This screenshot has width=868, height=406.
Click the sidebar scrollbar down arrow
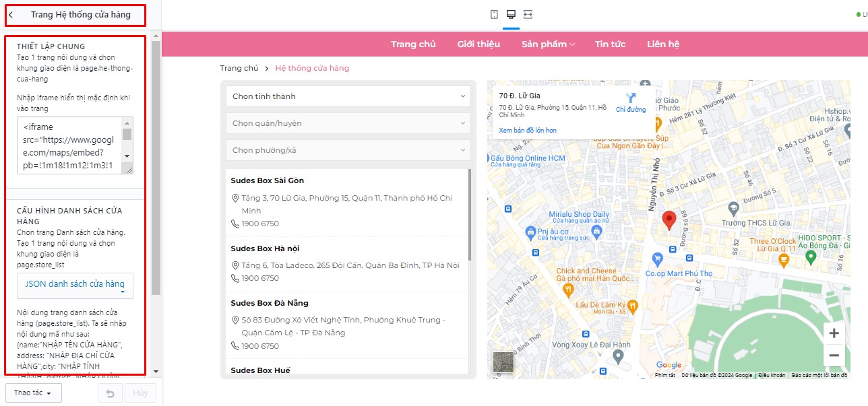[156, 371]
